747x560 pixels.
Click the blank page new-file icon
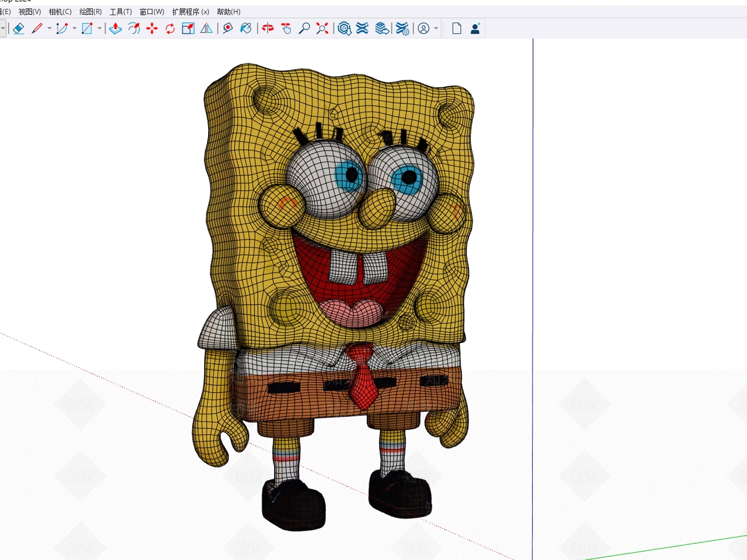[457, 28]
